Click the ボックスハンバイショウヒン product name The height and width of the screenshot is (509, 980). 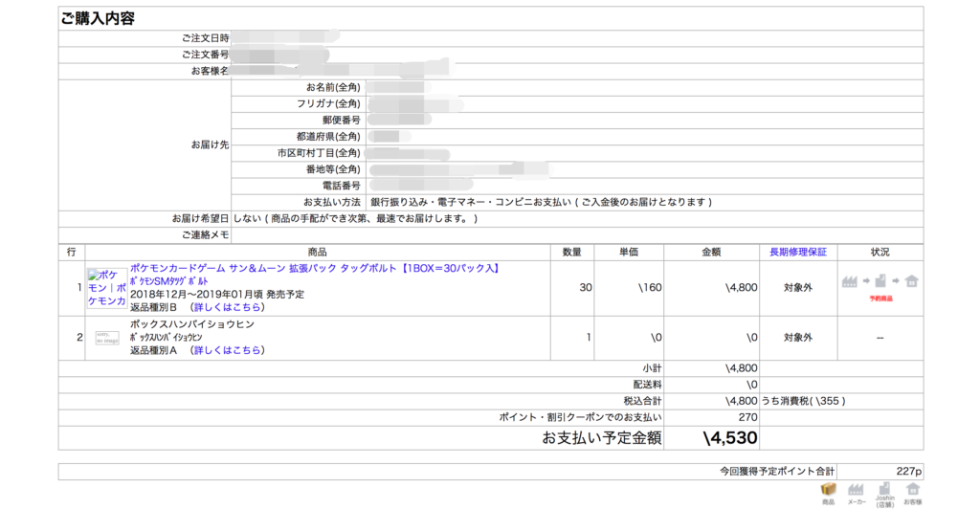192,324
